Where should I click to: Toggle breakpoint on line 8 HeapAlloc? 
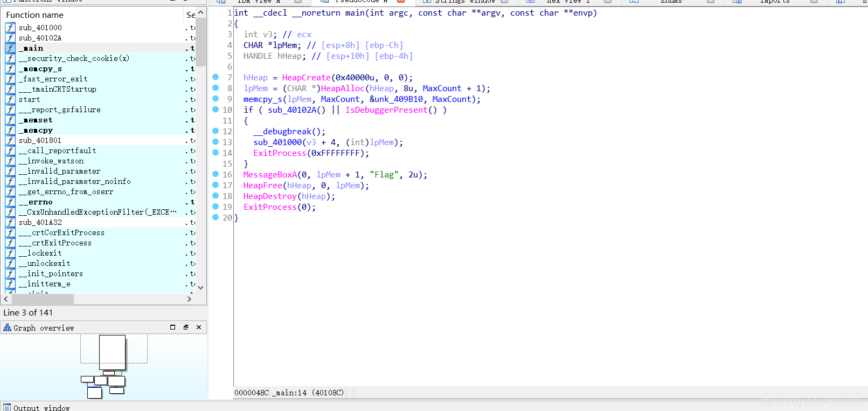pos(216,88)
